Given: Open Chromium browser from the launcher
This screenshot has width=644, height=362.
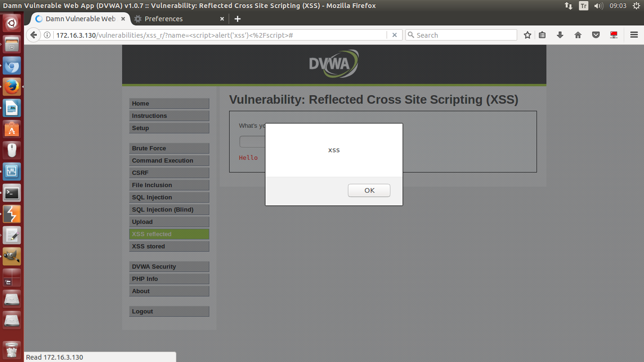Looking at the screenshot, I should click(x=12, y=66).
